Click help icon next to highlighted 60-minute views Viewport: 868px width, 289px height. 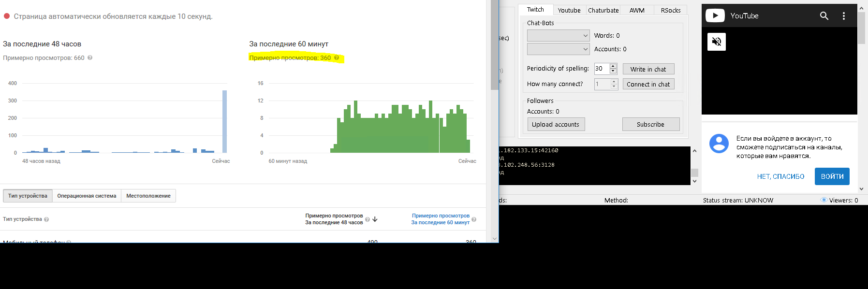pyautogui.click(x=337, y=58)
